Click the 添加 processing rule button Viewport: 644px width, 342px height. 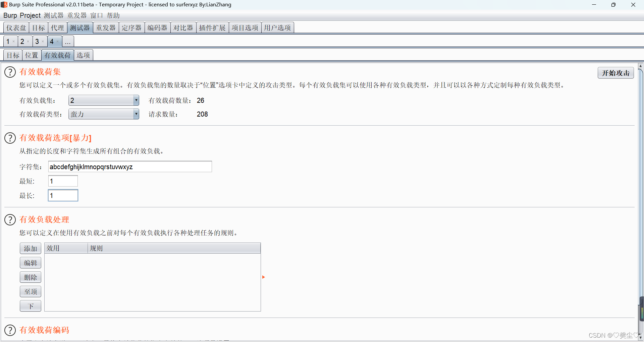[x=31, y=249]
